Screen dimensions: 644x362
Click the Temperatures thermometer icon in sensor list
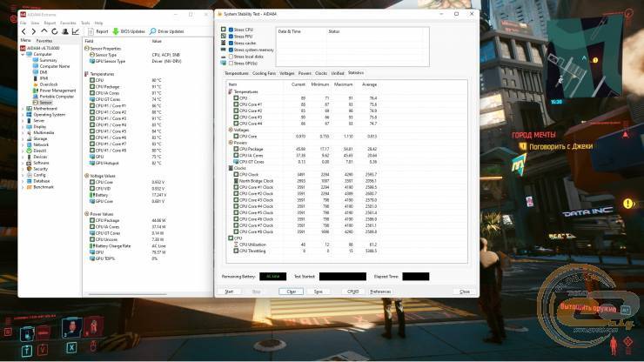coord(87,74)
